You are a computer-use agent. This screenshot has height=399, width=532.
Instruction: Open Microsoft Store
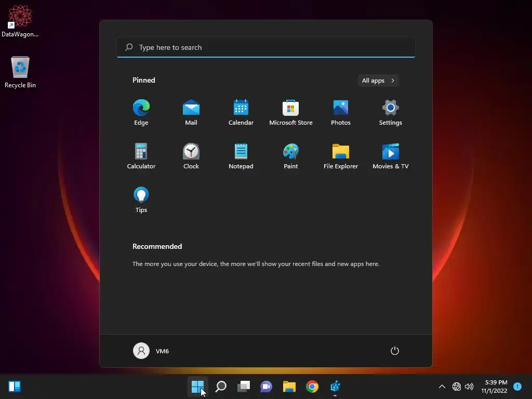coord(291,113)
